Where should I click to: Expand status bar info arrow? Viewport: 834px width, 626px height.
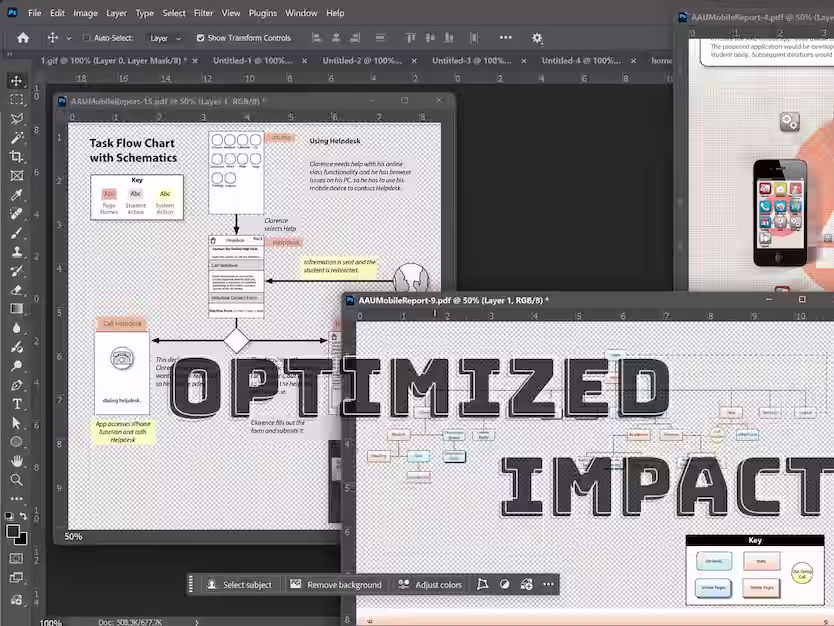tap(196, 622)
